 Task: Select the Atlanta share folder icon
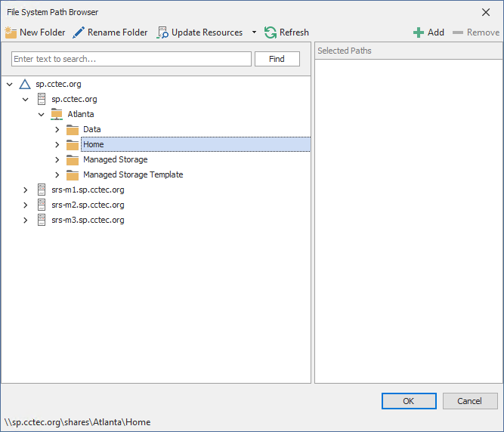click(57, 114)
